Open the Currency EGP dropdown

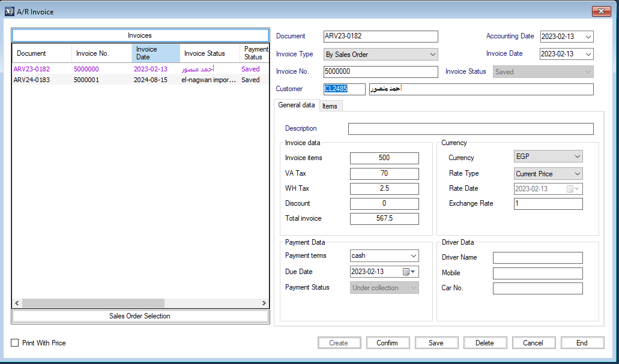pyautogui.click(x=548, y=157)
